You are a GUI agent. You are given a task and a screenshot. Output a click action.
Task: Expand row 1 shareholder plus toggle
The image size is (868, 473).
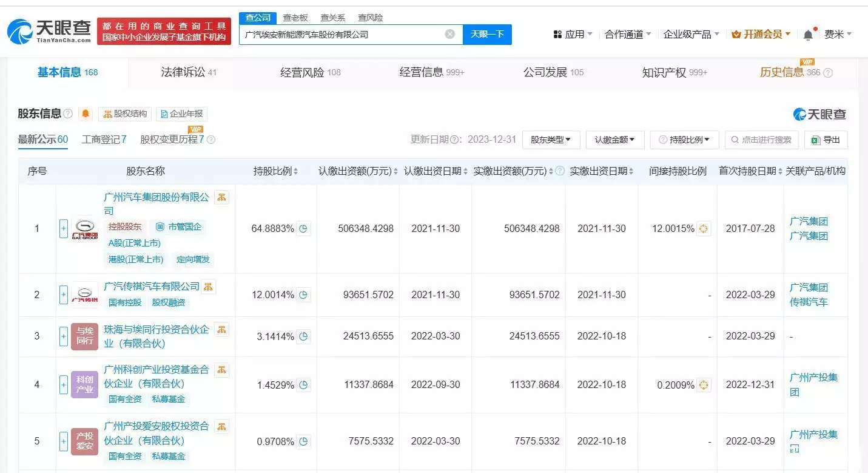(64, 229)
